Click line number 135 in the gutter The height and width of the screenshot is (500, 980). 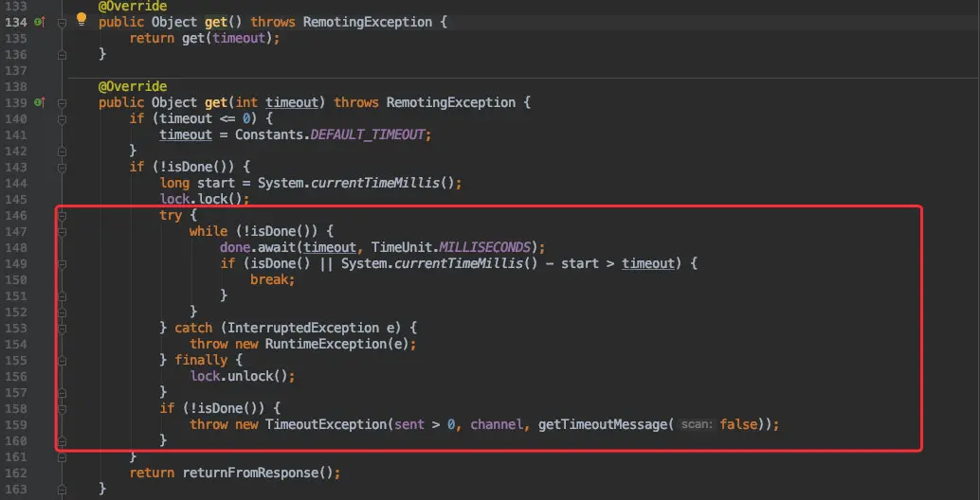pos(15,38)
